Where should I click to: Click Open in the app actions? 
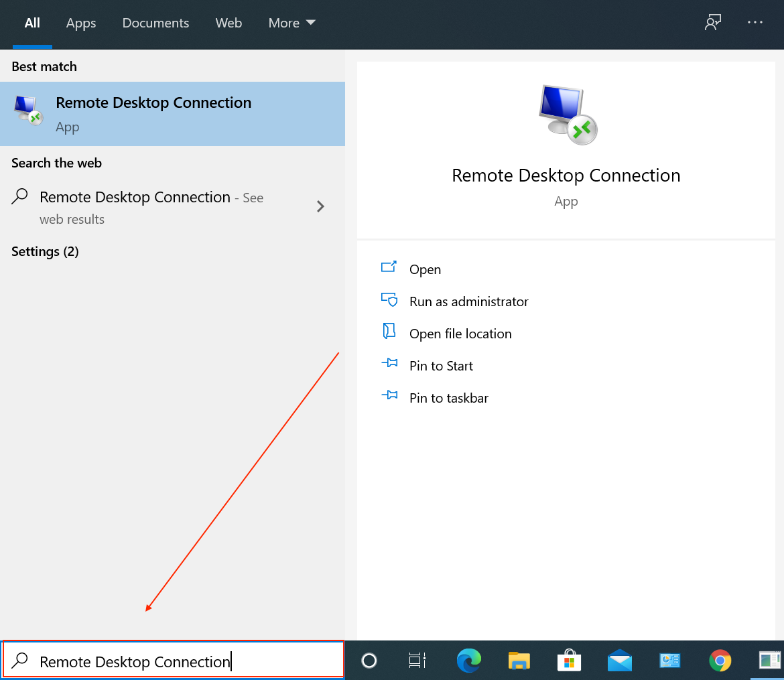(425, 269)
